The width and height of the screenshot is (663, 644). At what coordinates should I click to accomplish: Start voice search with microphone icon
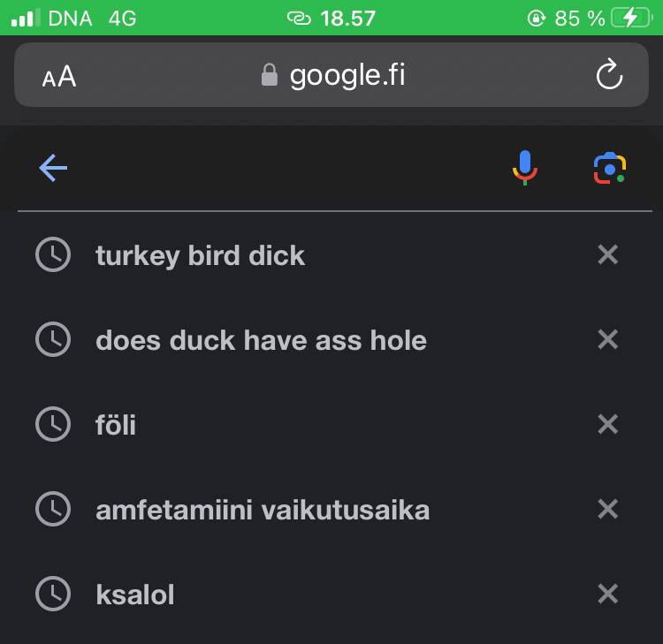coord(525,168)
